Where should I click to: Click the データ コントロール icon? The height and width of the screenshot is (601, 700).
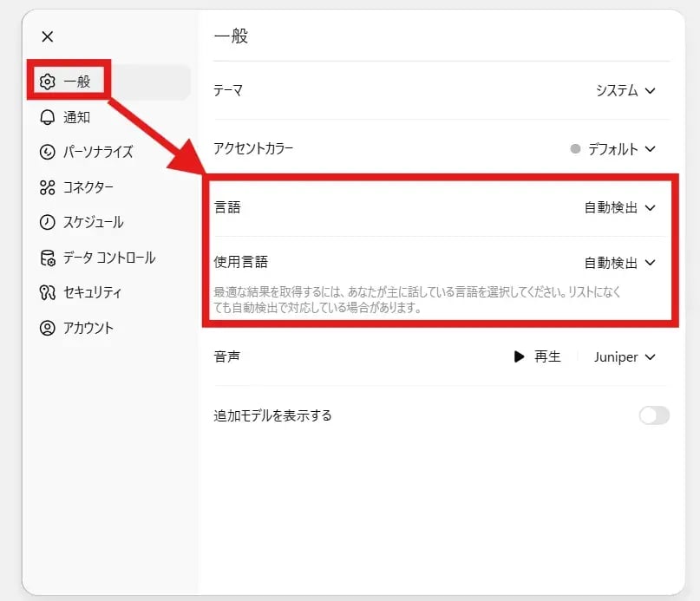tap(49, 258)
